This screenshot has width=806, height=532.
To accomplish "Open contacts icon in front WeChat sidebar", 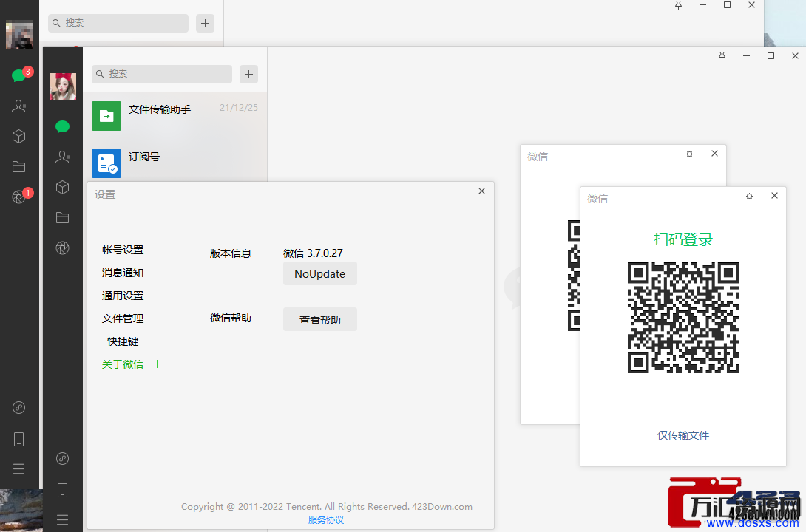I will (x=63, y=157).
